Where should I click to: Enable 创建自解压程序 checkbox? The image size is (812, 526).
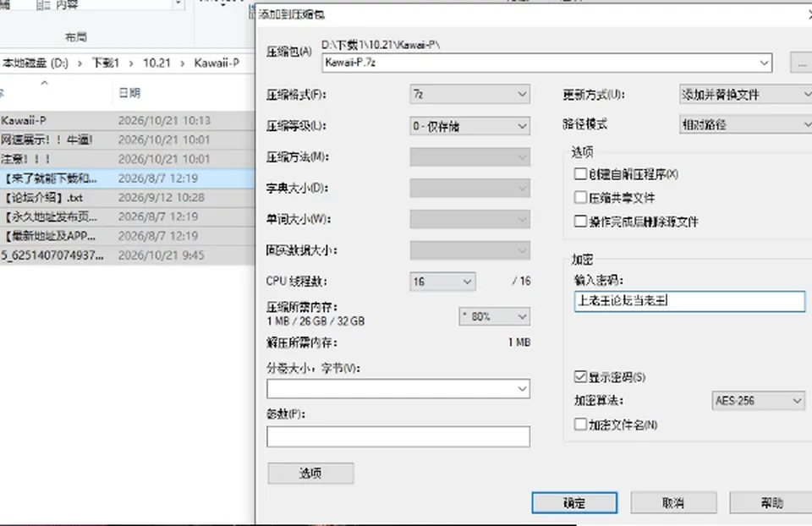point(580,174)
